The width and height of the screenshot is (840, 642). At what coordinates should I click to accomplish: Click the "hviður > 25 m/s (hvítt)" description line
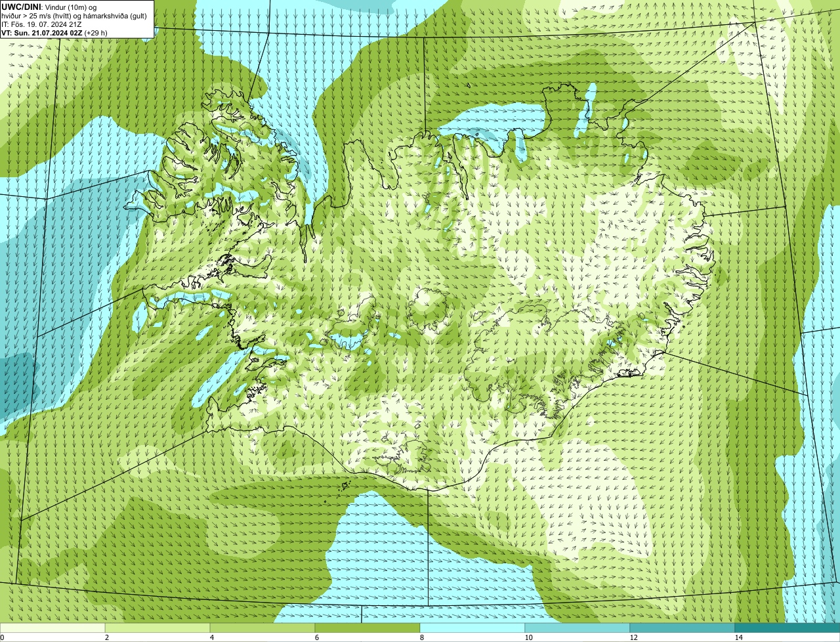pos(74,16)
